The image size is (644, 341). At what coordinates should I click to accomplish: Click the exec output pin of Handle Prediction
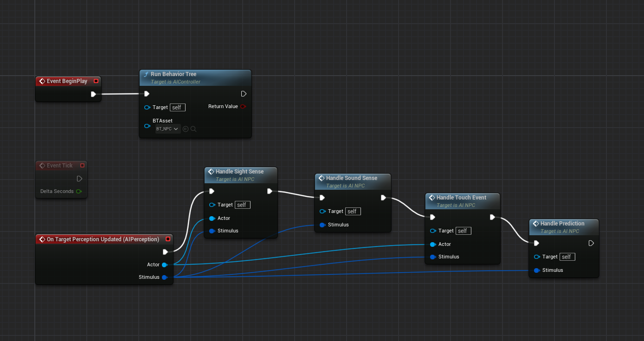click(x=591, y=243)
